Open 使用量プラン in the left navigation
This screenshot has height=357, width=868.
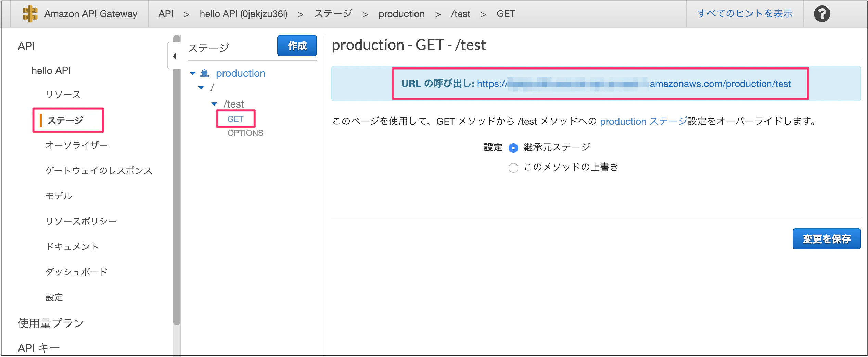pyautogui.click(x=51, y=323)
